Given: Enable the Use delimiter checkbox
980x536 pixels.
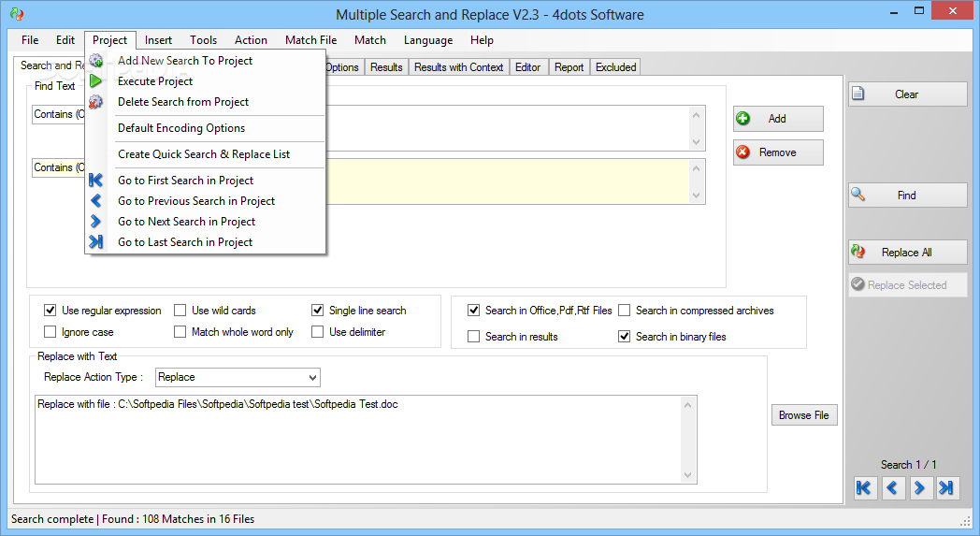Looking at the screenshot, I should [318, 331].
